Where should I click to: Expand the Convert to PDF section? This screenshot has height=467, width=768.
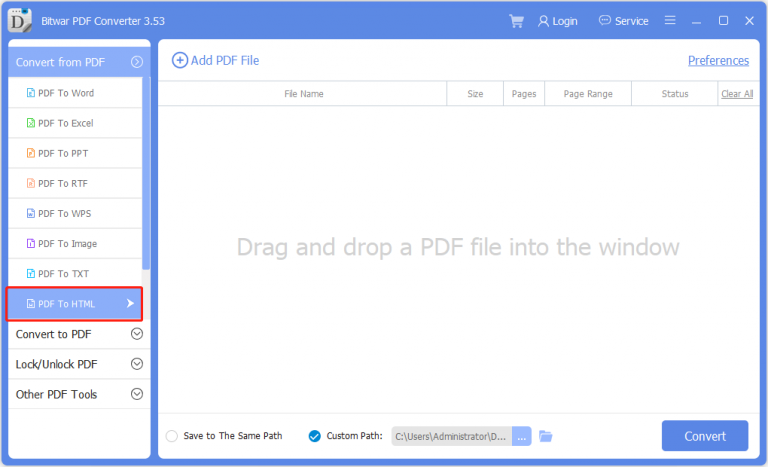pyautogui.click(x=137, y=334)
